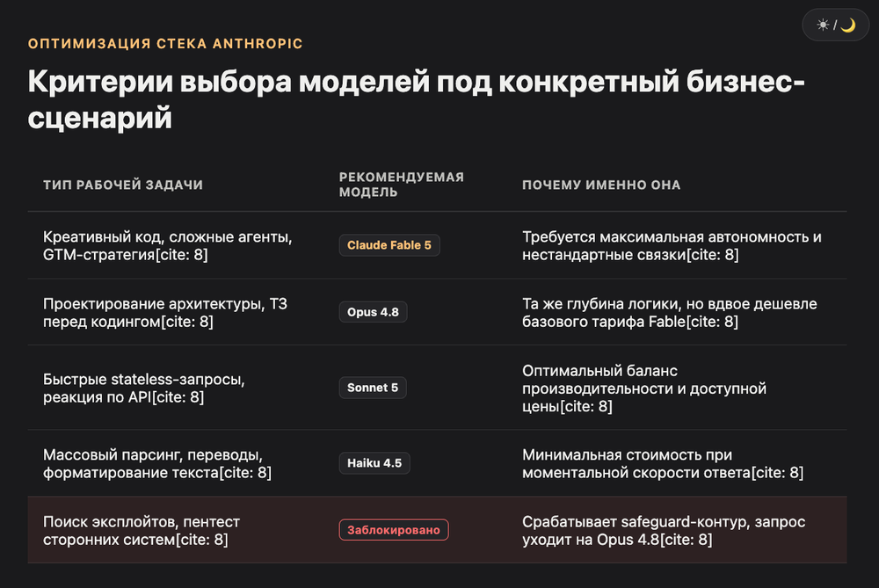
Task: Select the ТИП РАБОЧЕЙ ЗАДАЧИ column header
Action: tap(123, 185)
